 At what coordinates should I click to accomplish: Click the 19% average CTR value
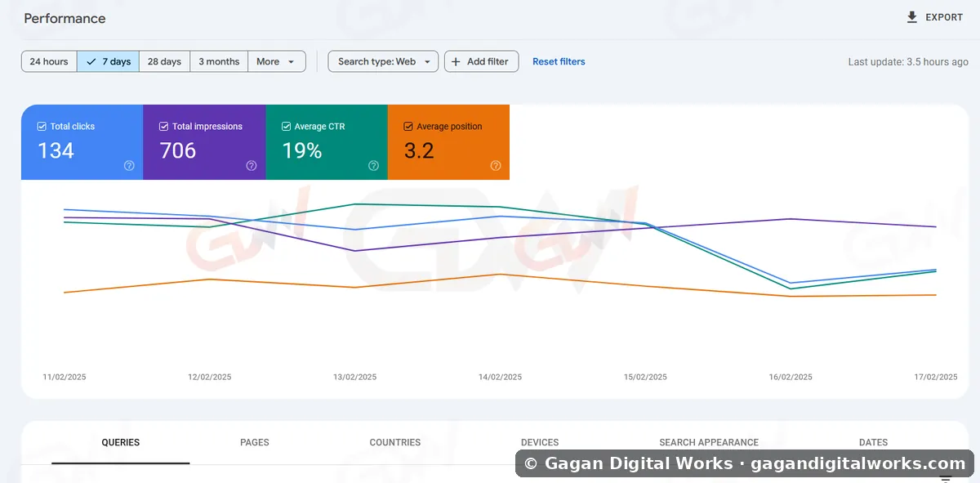tap(302, 150)
